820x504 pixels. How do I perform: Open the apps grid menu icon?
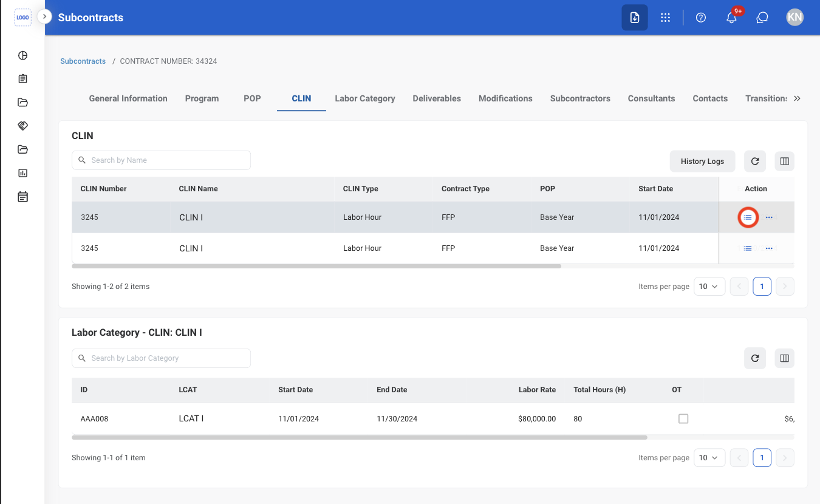click(665, 18)
